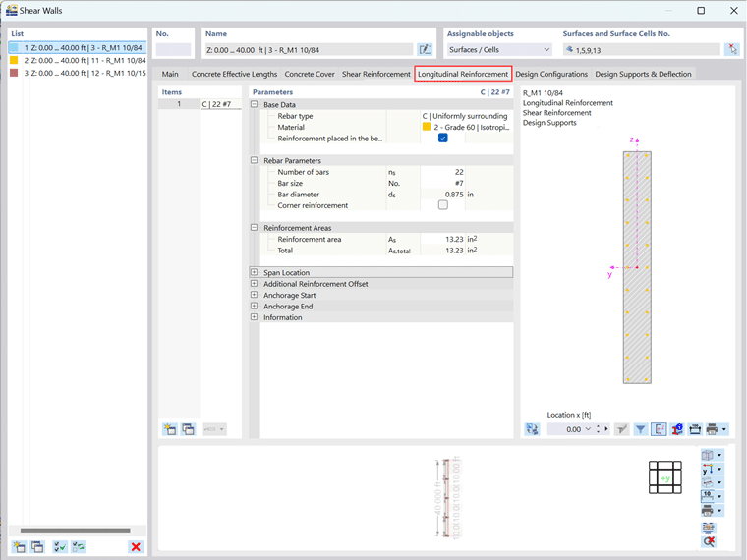The image size is (747, 560).
Task: Click the filter funnel icon under section preview
Action: (640, 429)
